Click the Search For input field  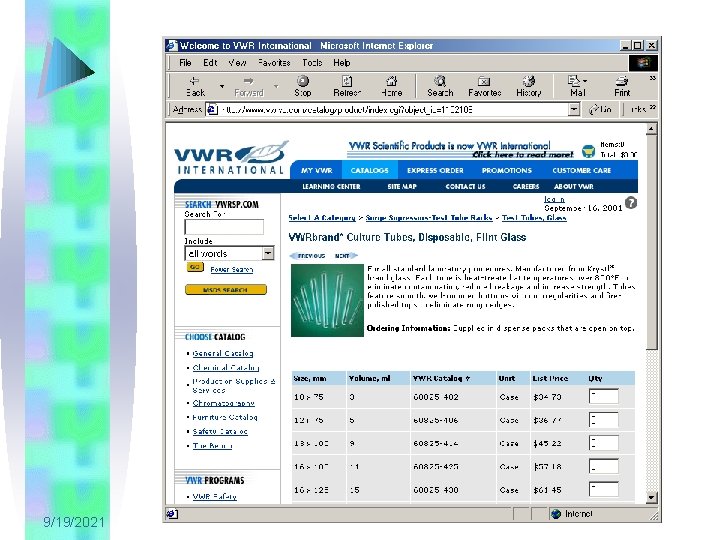coord(224,227)
